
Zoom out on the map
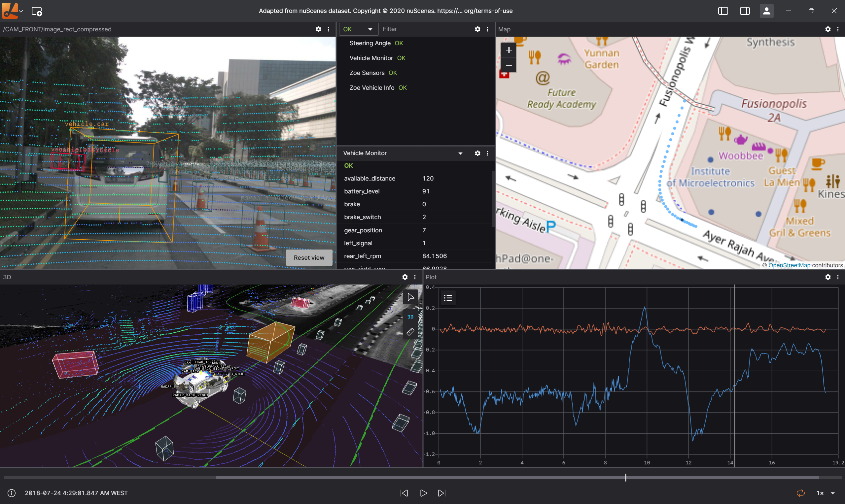pyautogui.click(x=509, y=65)
